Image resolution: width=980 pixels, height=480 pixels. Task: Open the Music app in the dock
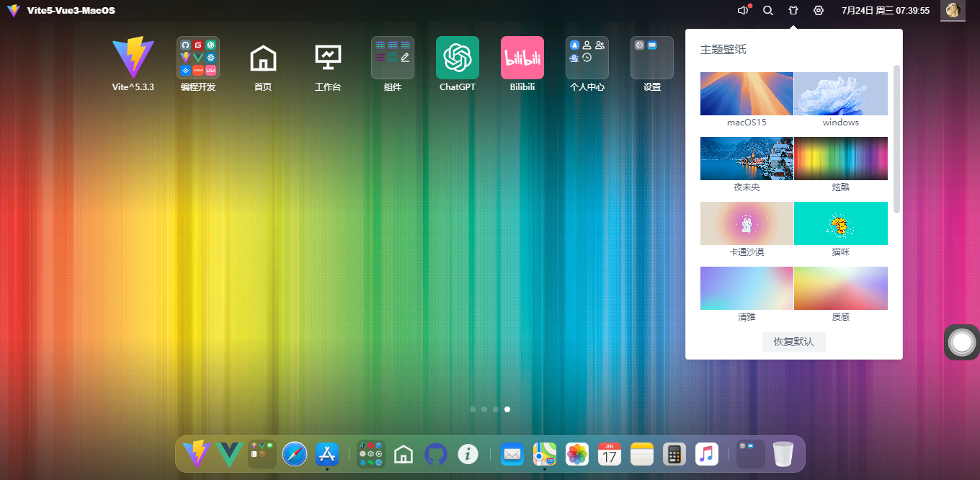(707, 454)
